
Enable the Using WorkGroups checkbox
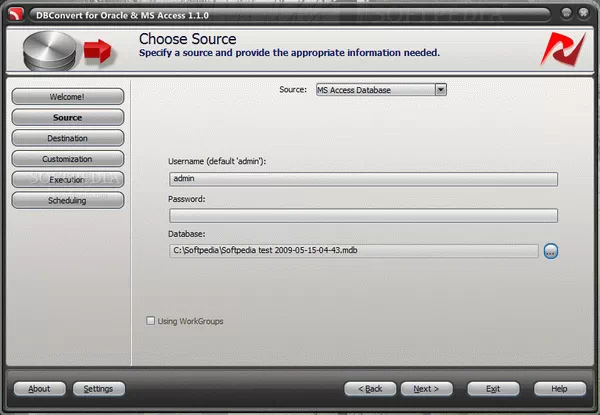150,321
